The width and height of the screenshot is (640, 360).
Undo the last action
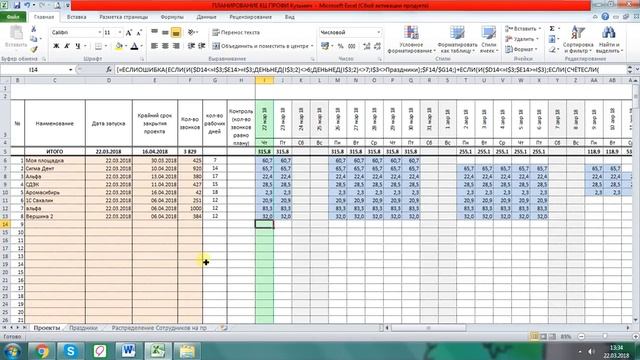pos(27,5)
